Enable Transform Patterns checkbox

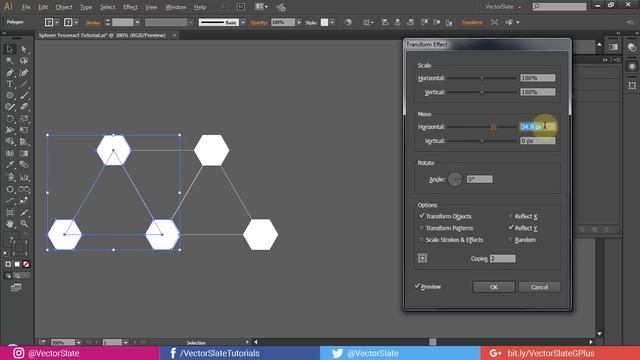[421, 228]
